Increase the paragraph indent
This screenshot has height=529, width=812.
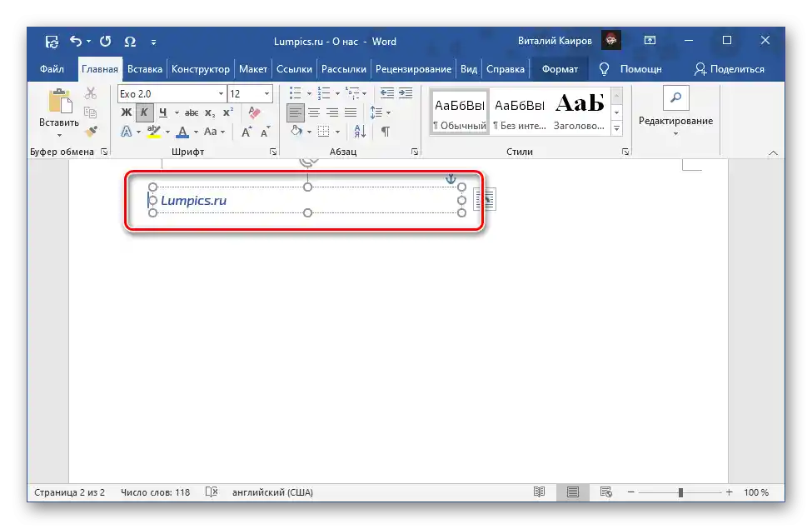click(406, 93)
